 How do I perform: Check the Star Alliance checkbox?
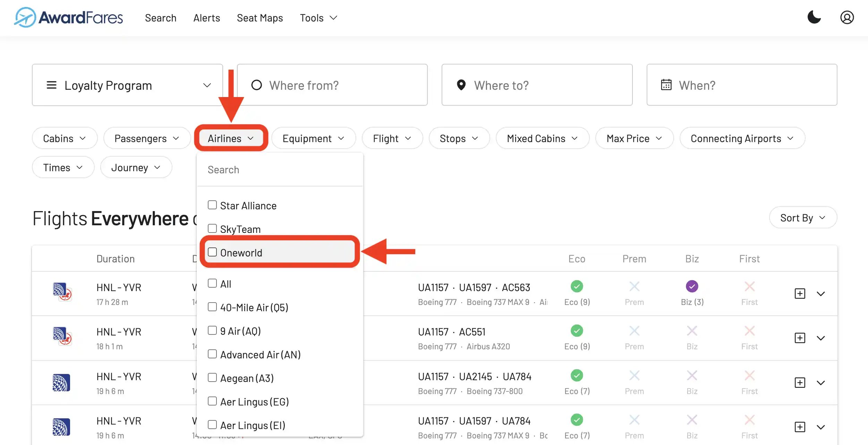(212, 205)
